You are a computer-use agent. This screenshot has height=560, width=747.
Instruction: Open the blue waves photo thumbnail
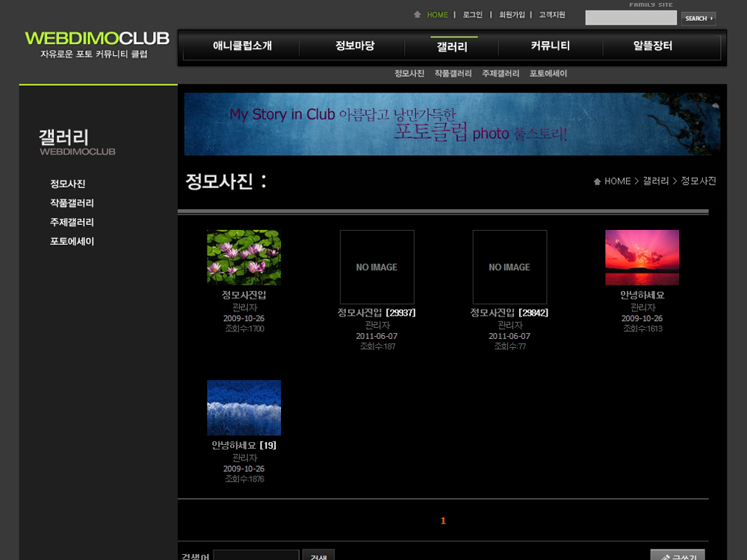(x=244, y=408)
